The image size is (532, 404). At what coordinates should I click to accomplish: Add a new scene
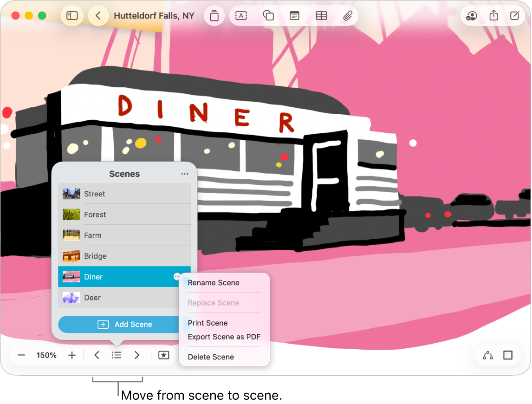coord(124,324)
